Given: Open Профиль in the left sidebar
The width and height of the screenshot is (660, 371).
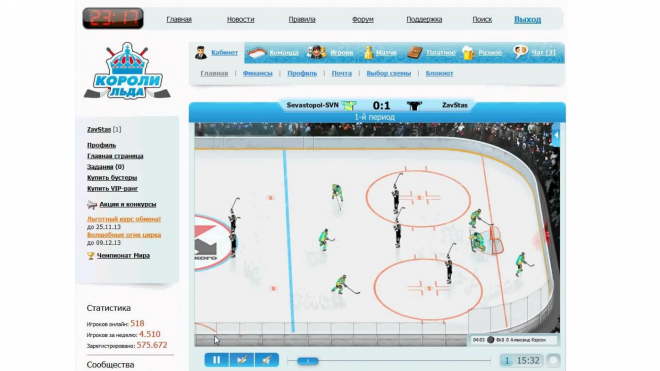Looking at the screenshot, I should (101, 145).
